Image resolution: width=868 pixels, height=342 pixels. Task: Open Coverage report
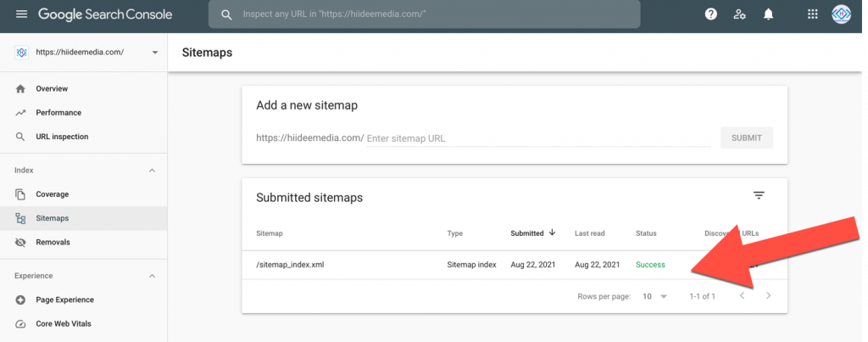(84, 194)
